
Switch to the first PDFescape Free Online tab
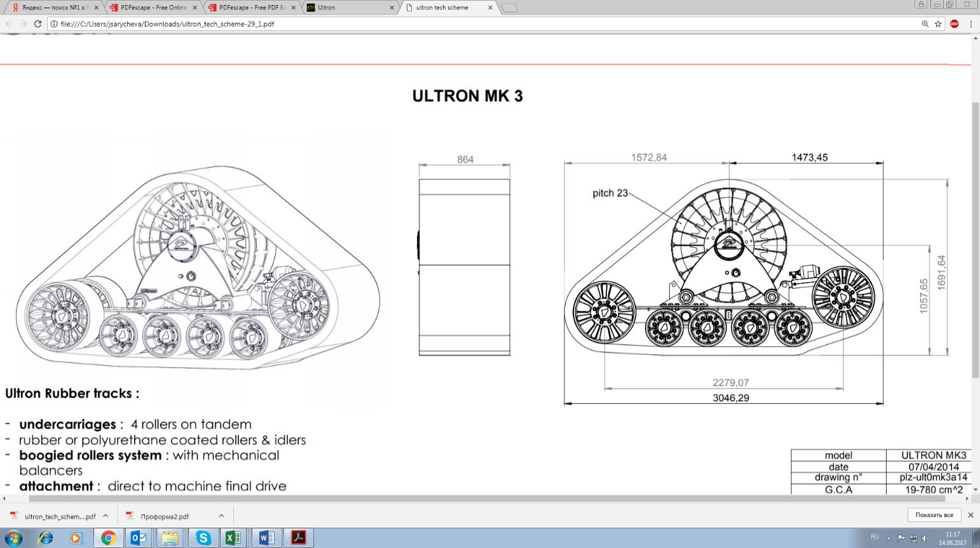(x=153, y=8)
